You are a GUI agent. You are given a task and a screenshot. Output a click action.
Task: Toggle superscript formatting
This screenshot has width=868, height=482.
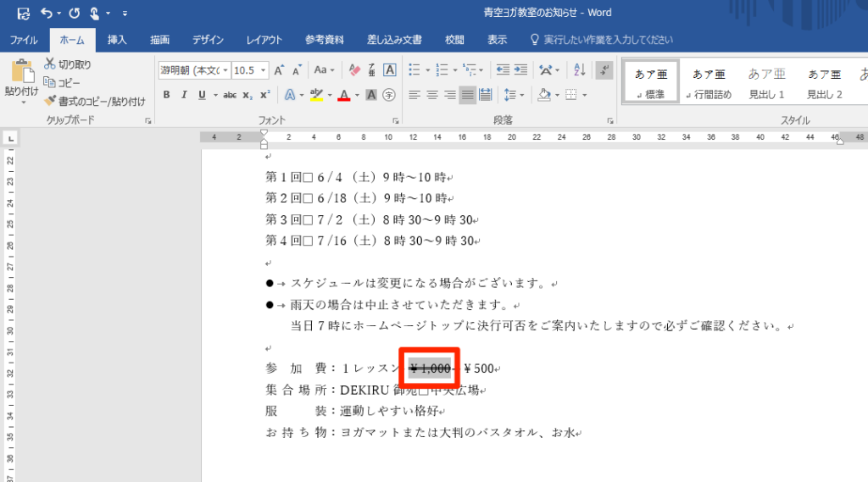coord(265,95)
